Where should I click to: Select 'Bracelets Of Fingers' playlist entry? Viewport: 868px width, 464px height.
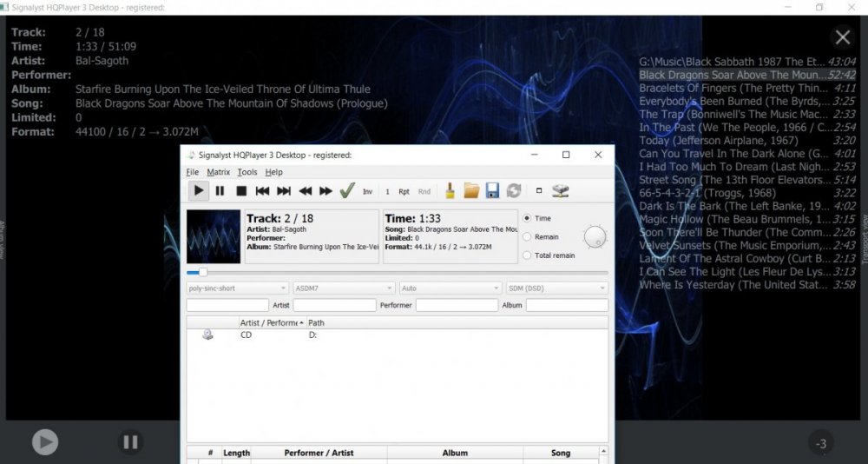[747, 88]
